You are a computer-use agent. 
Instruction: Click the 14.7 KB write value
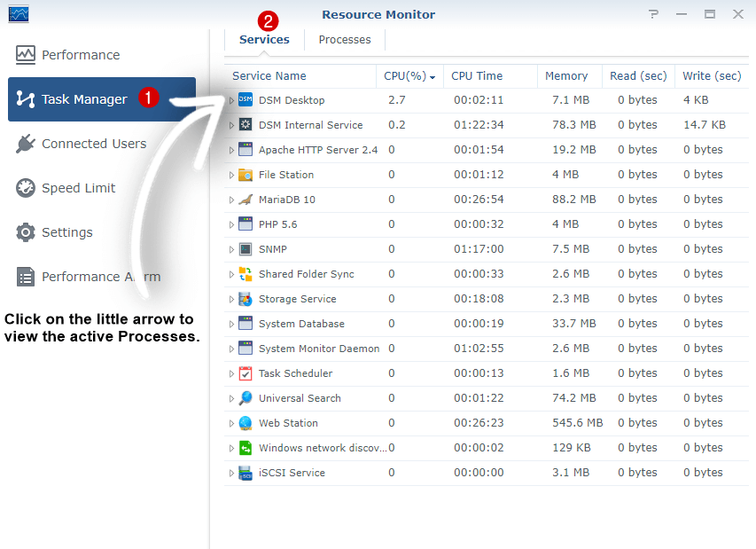click(x=705, y=125)
